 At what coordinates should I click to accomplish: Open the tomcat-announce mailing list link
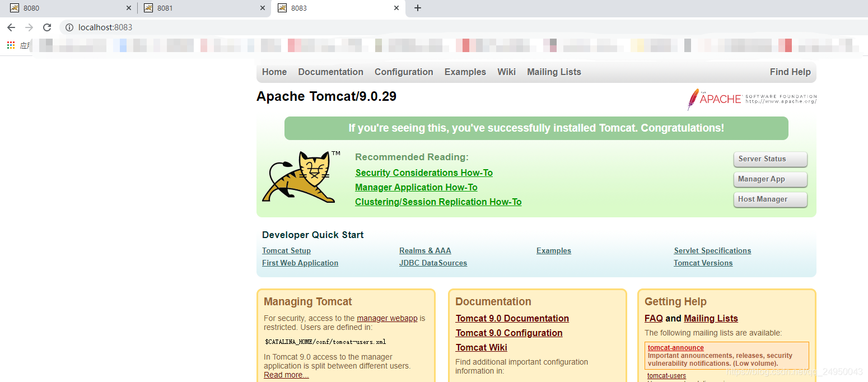tap(675, 347)
